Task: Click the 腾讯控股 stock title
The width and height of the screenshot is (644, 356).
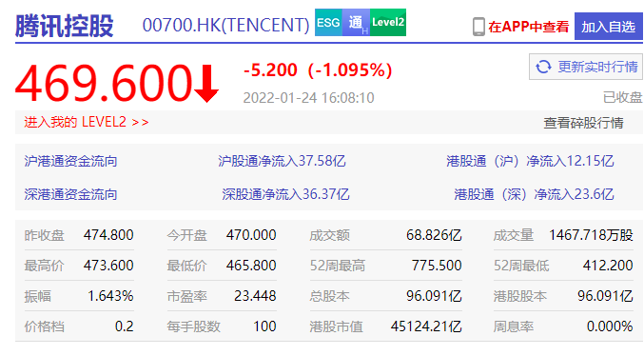Action: click(64, 26)
